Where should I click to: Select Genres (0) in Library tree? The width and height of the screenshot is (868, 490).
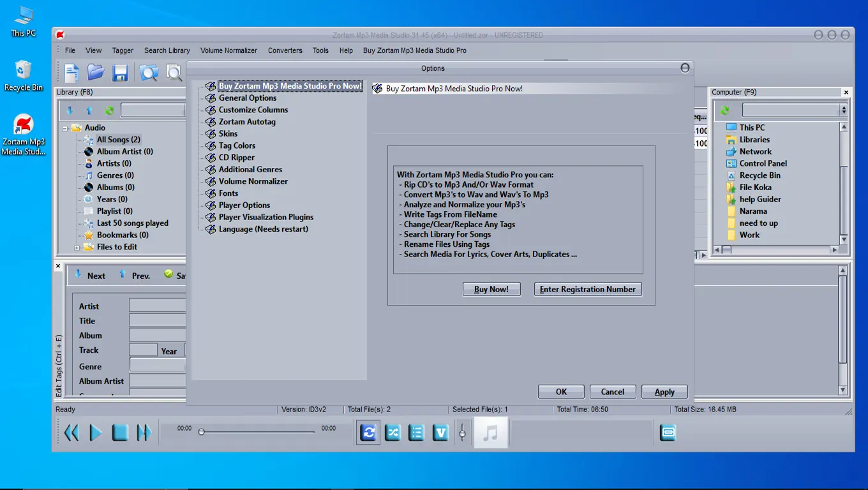click(x=116, y=175)
